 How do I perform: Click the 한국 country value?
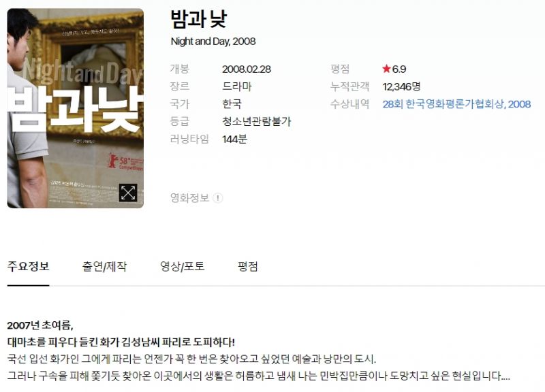click(232, 104)
